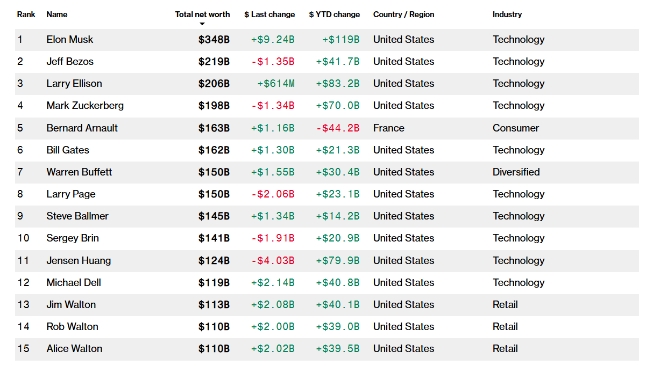This screenshot has width=660, height=366.
Task: Sort by Total net worth column header
Action: (202, 14)
